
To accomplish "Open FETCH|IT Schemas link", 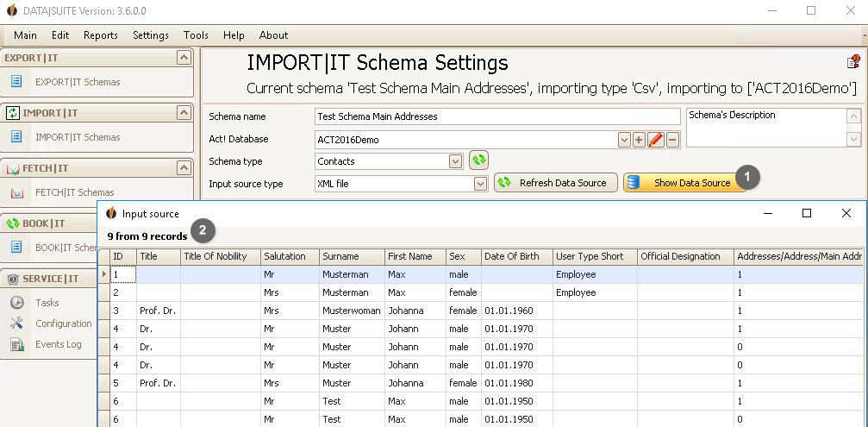I will click(x=75, y=192).
